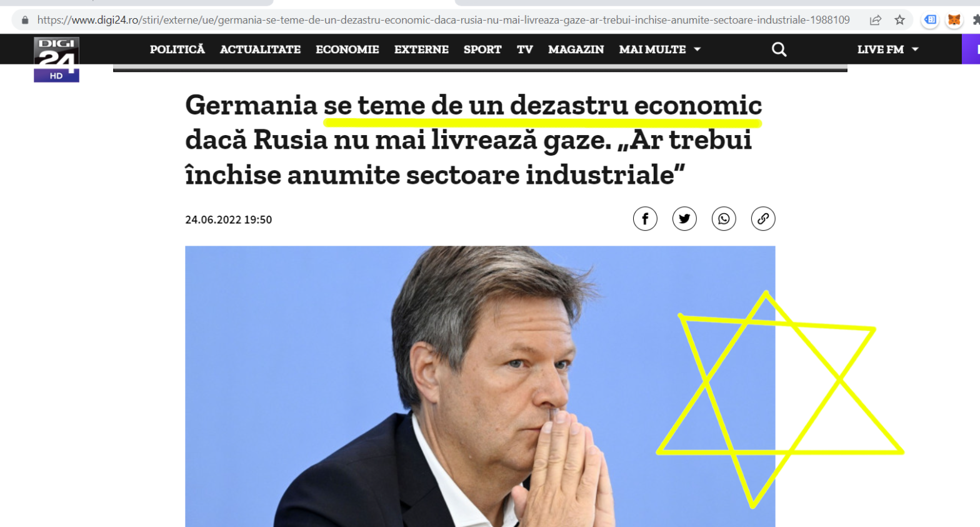The image size is (980, 527).
Task: Expand the MAI MULTE dropdown
Action: coord(660,49)
